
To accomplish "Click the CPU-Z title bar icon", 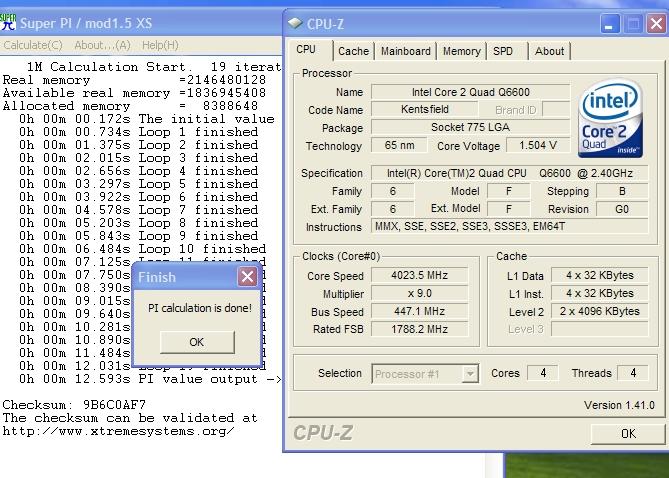I will [x=295, y=23].
